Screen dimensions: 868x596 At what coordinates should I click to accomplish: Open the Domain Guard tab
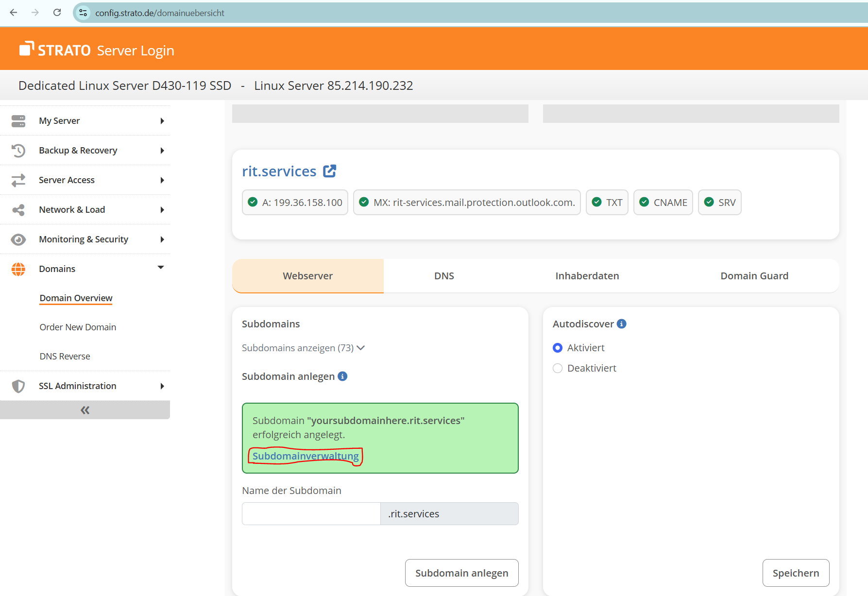754,276
